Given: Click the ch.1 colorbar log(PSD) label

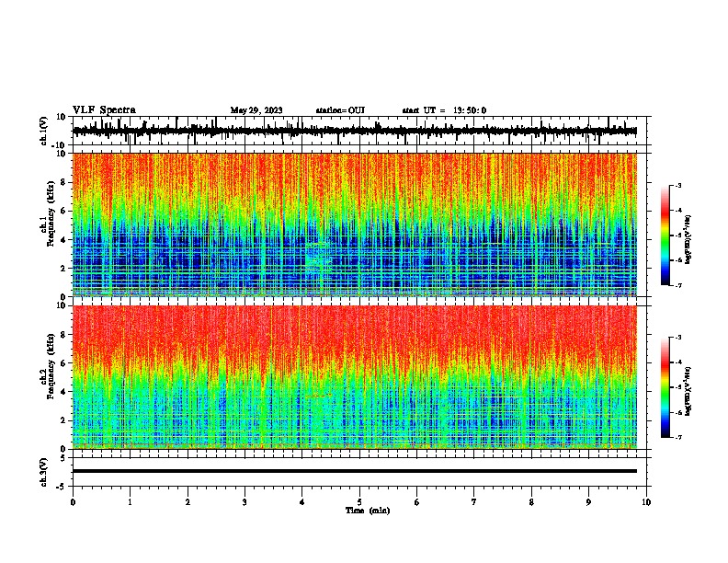Looking at the screenshot, I should [688, 239].
